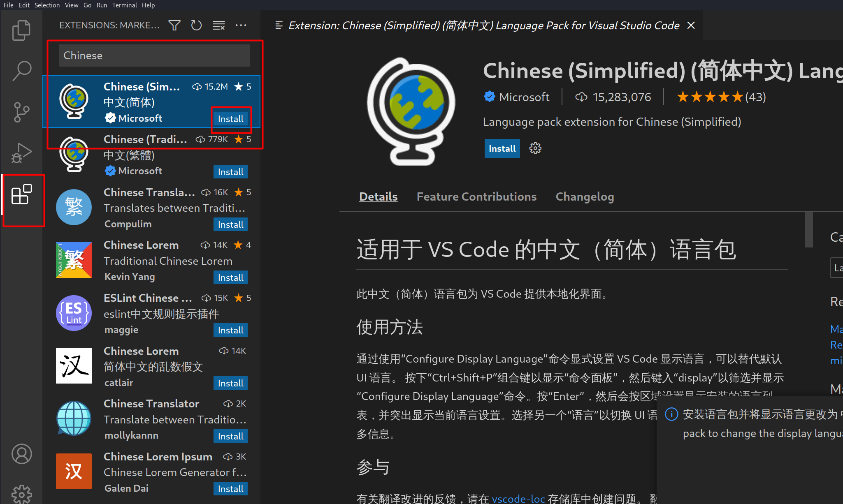
Task: Open the Terminal menu
Action: [x=124, y=5]
